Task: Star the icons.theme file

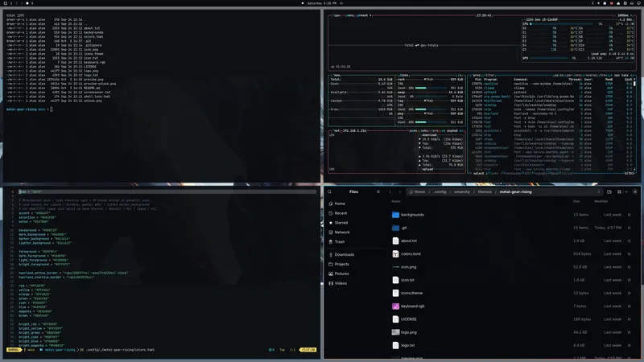Action: pos(629,293)
